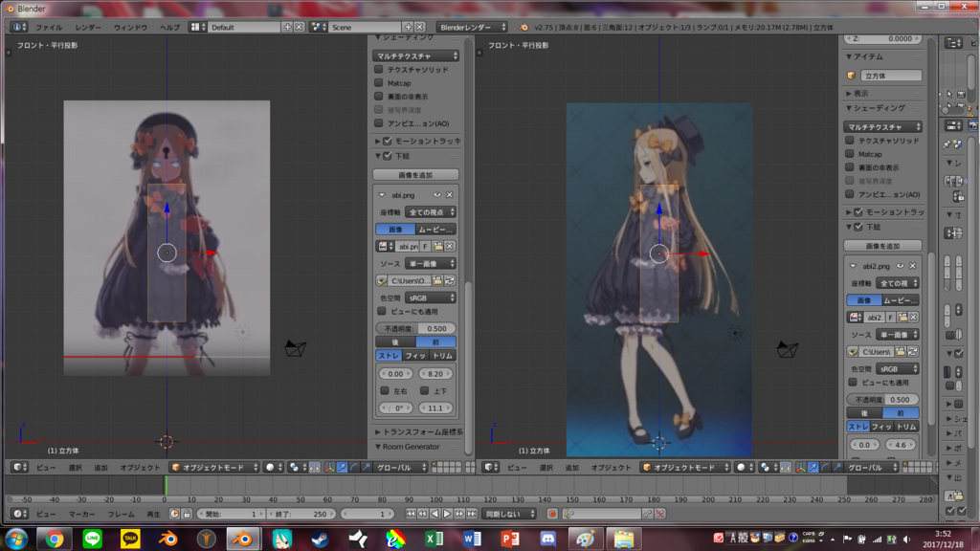Toggle abi.png 左右 flip checkbox

[x=385, y=391]
